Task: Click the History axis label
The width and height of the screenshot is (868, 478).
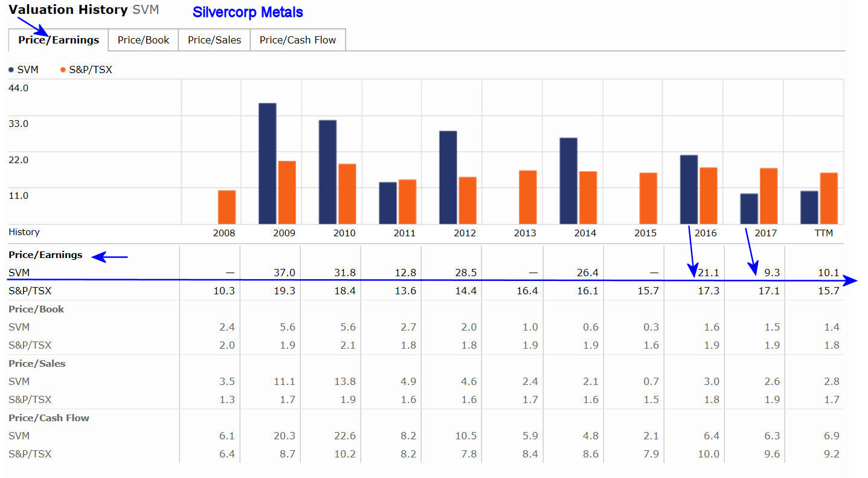Action: (24, 232)
